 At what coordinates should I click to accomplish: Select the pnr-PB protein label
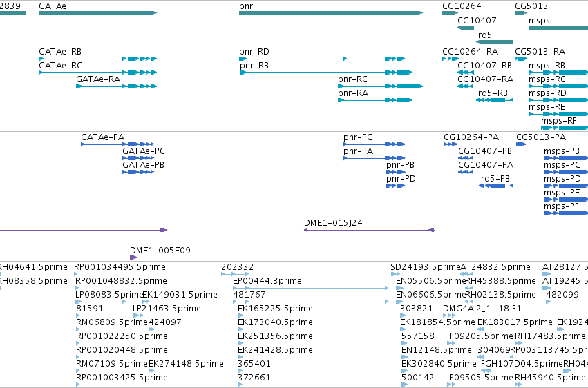(400, 165)
